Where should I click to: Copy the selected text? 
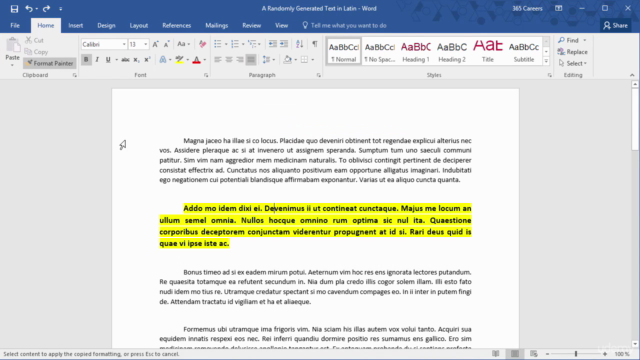pyautogui.click(x=36, y=52)
